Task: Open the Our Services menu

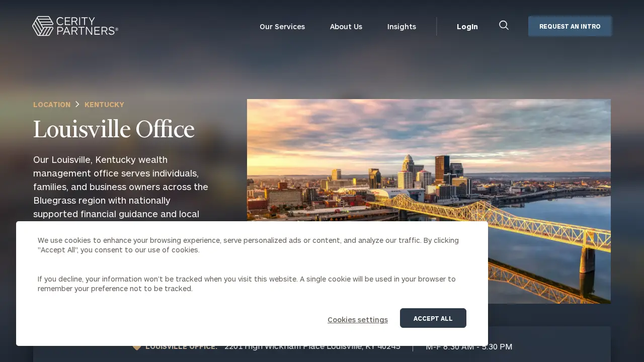Action: click(282, 27)
